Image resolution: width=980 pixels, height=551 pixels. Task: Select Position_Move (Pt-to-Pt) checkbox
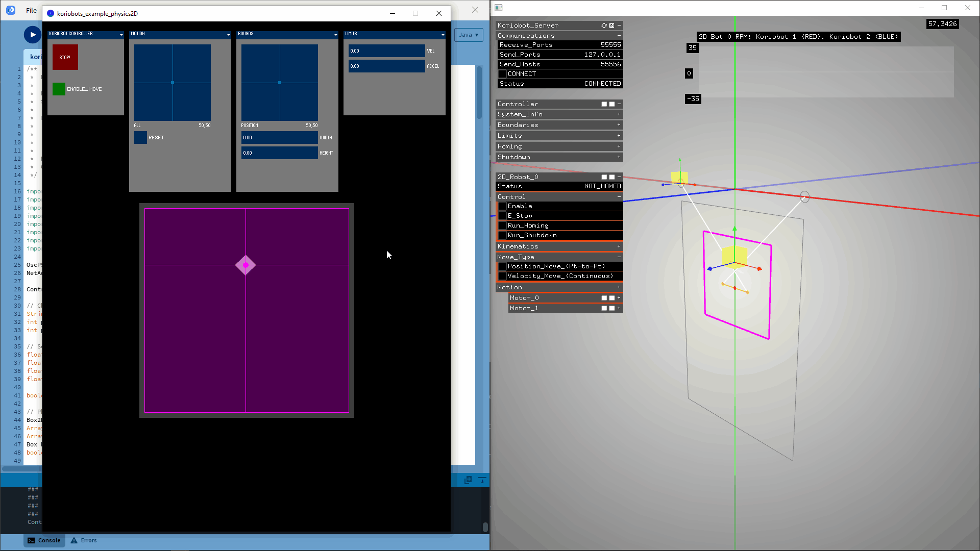pos(502,266)
